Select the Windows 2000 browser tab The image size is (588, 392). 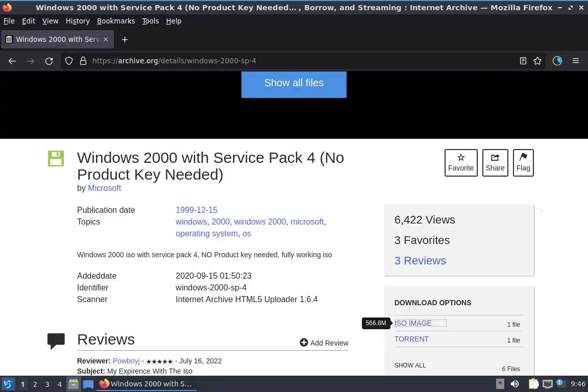(x=57, y=39)
